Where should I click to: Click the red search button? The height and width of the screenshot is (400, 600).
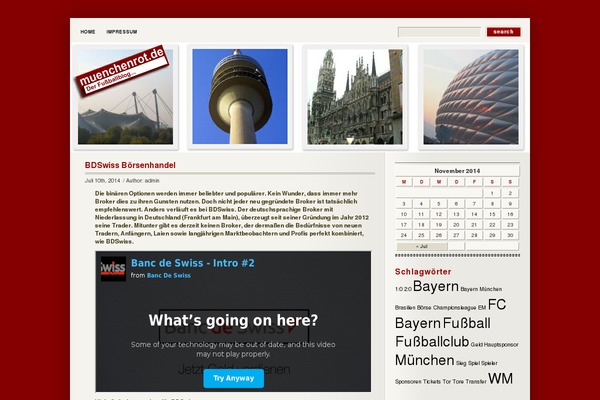[503, 32]
